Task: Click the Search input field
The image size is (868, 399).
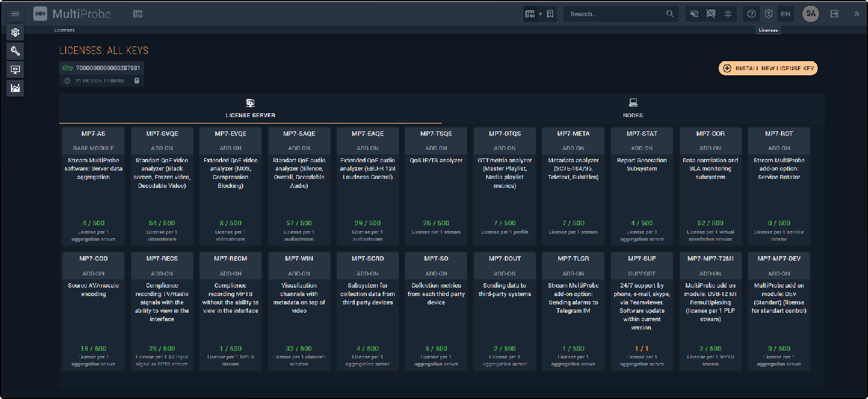Action: (615, 14)
